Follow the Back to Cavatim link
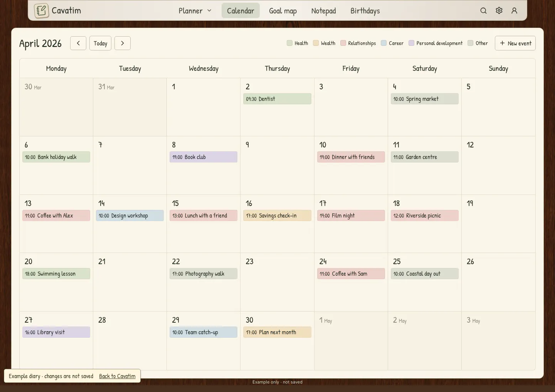Screen dimensions: 555x392 coord(117,376)
